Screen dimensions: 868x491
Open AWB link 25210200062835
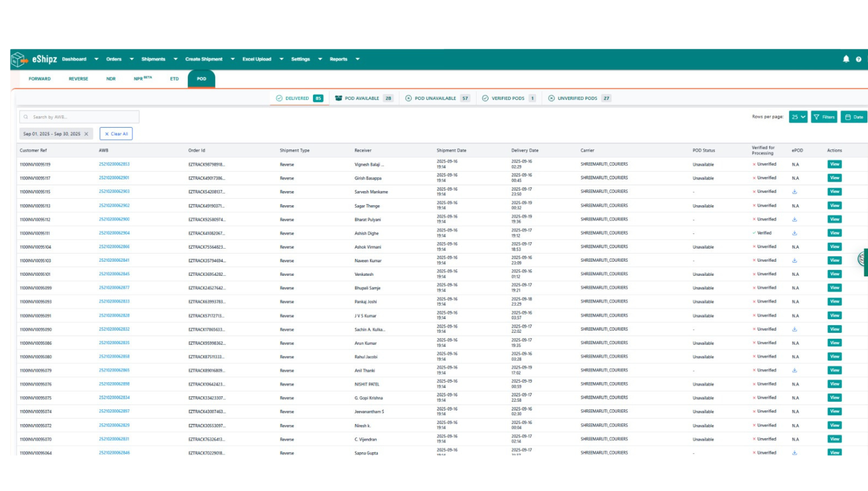click(114, 343)
